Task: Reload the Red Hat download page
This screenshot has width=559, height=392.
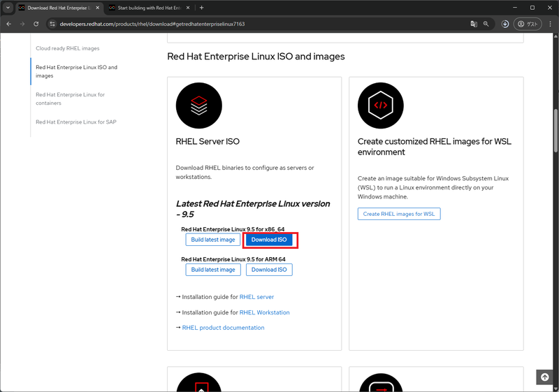Action: (36, 24)
